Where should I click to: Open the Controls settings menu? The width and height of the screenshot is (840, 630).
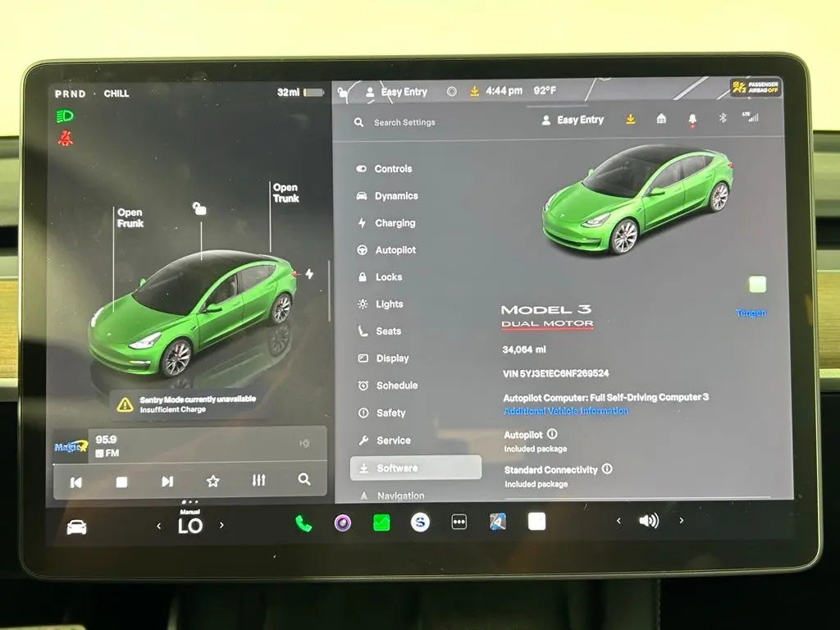[x=384, y=169]
